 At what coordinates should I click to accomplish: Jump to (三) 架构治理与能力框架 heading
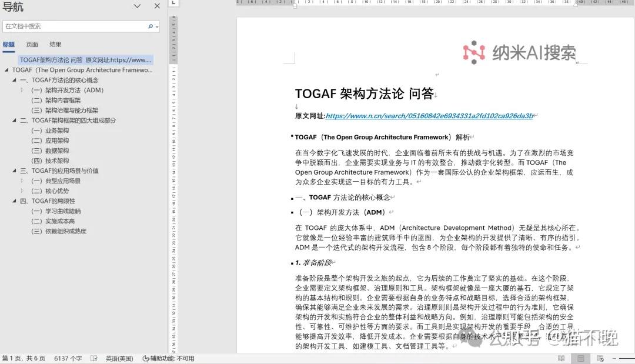[x=65, y=111]
